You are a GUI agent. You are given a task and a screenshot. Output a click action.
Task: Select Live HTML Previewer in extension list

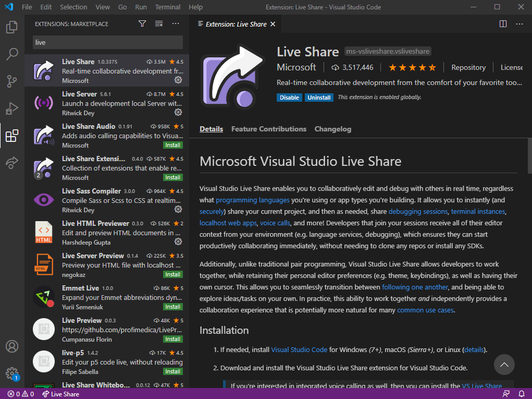click(x=107, y=232)
